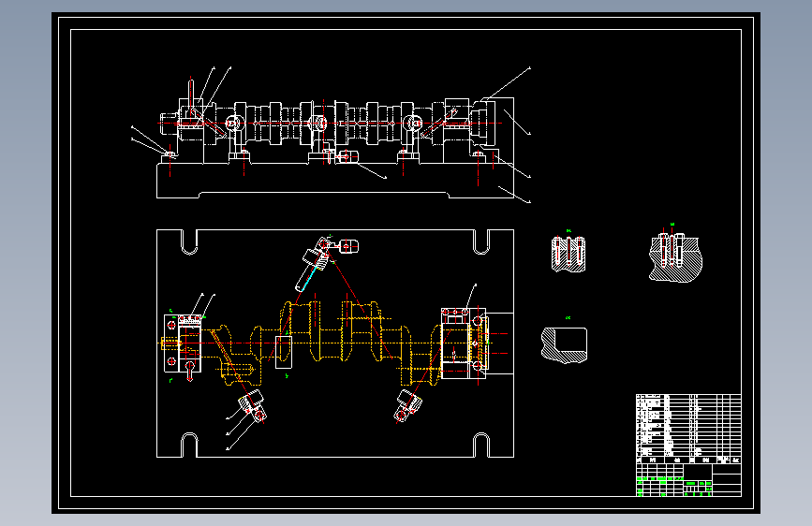
Task: Select the left end locating block in plan view
Action: (183, 343)
